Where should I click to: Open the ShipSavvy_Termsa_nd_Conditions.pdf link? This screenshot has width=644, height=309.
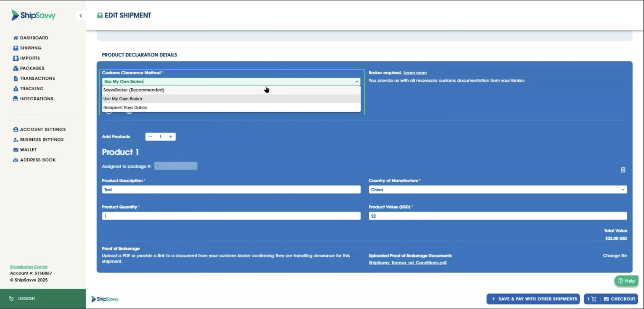[407, 263]
